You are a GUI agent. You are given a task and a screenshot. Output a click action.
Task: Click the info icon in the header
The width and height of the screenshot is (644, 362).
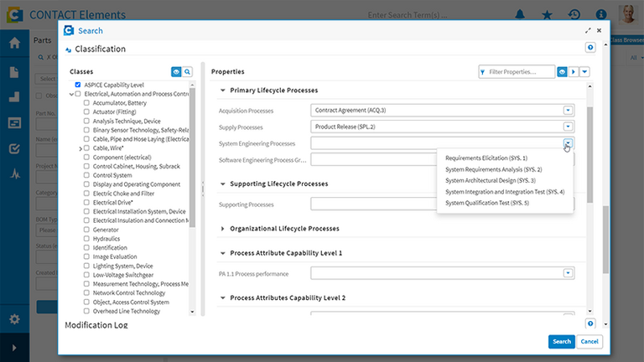click(601, 14)
